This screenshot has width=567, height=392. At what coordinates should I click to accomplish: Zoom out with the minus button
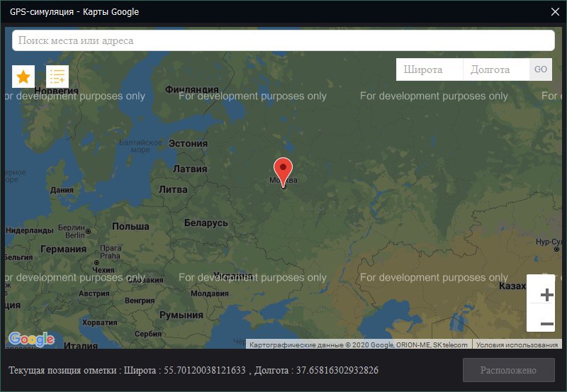[x=546, y=323]
